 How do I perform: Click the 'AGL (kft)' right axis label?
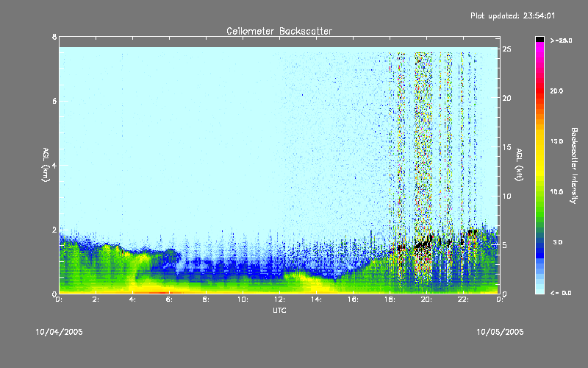coord(520,165)
